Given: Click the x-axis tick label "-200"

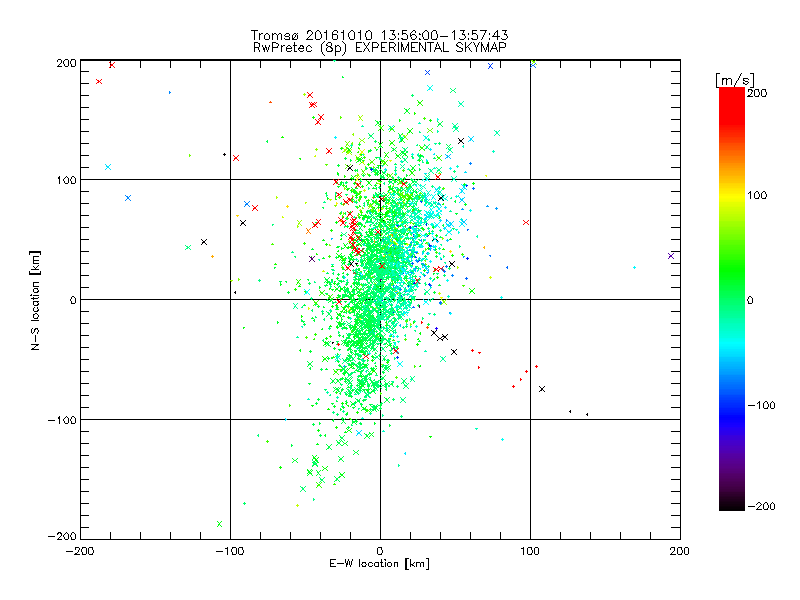Looking at the screenshot, I should pos(80,551).
